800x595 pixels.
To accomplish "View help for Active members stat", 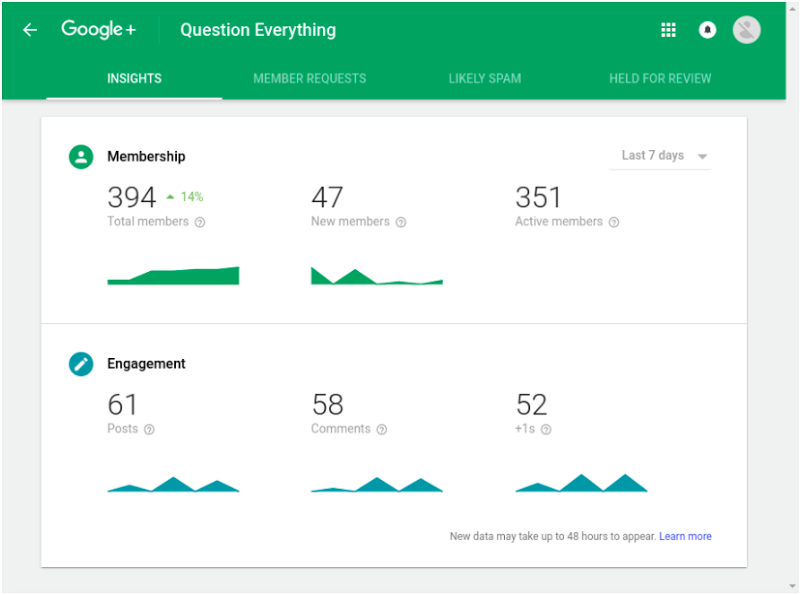I will click(x=616, y=222).
